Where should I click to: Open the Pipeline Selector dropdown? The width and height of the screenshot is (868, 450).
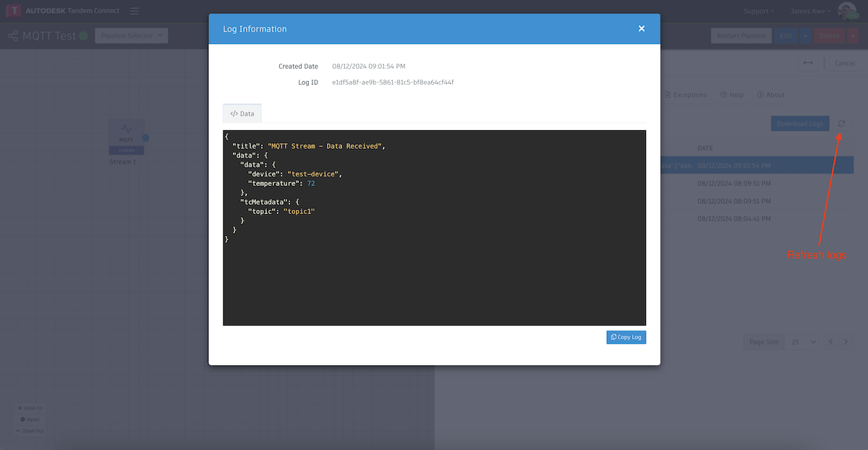click(x=131, y=35)
